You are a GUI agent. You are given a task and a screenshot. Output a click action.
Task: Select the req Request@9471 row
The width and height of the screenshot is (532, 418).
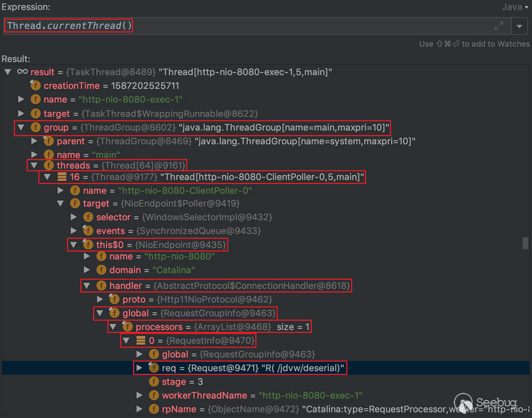[x=239, y=368]
